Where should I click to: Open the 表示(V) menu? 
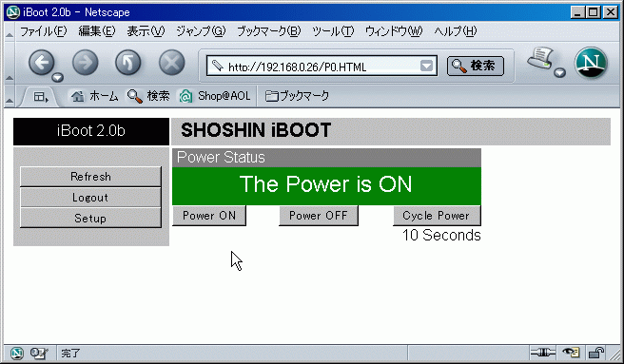(x=146, y=31)
